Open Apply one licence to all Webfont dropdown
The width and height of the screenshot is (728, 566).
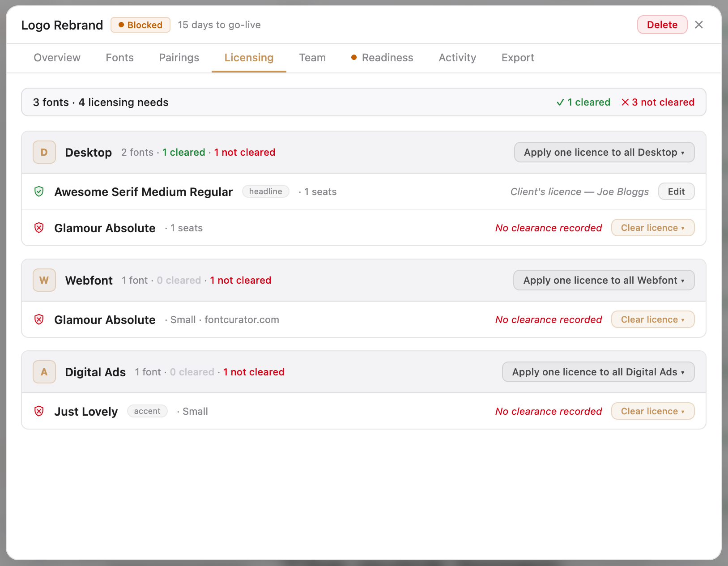coord(604,280)
